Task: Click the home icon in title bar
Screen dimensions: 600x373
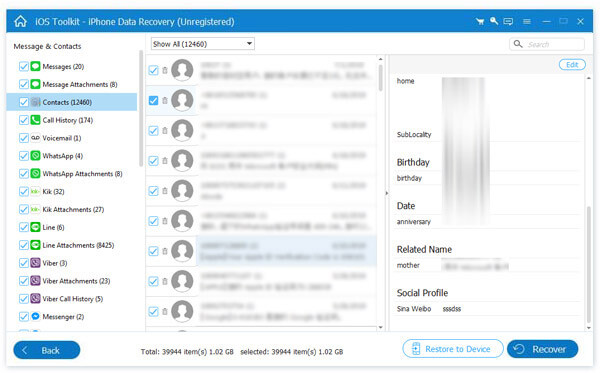Action: 20,21
